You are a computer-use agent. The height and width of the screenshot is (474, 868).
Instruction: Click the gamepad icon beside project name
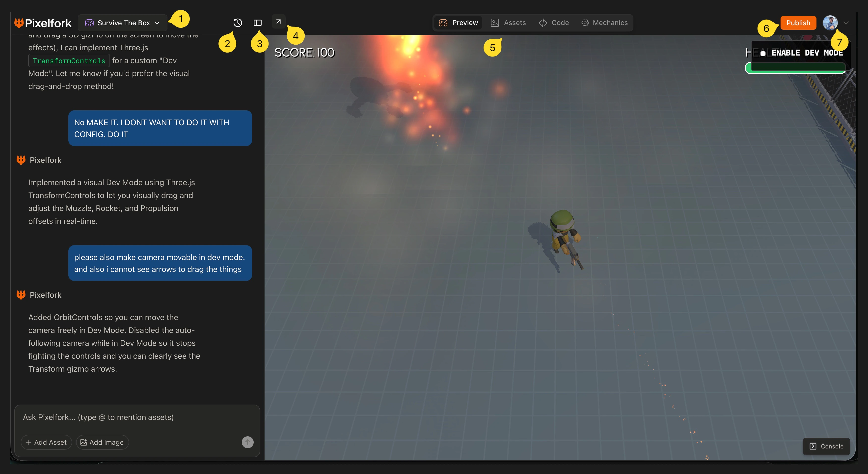[89, 23]
